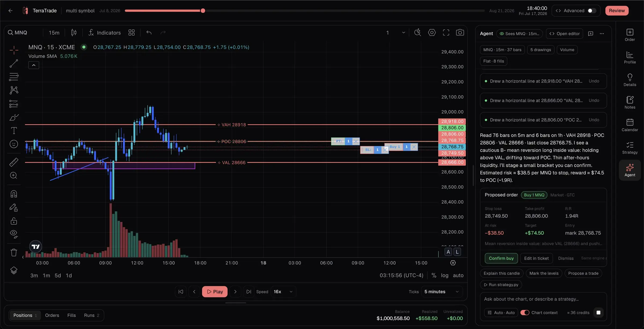Open the Calendar sidebar panel

630,125
